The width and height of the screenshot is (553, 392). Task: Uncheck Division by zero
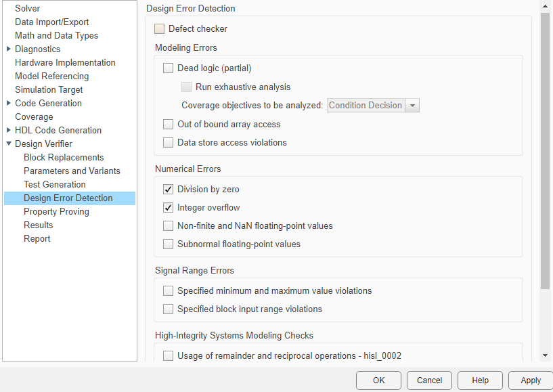(x=168, y=189)
